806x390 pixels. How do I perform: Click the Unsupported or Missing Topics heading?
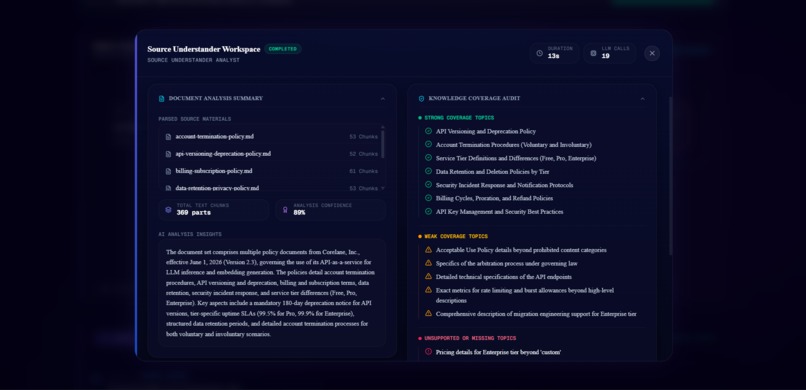click(470, 339)
